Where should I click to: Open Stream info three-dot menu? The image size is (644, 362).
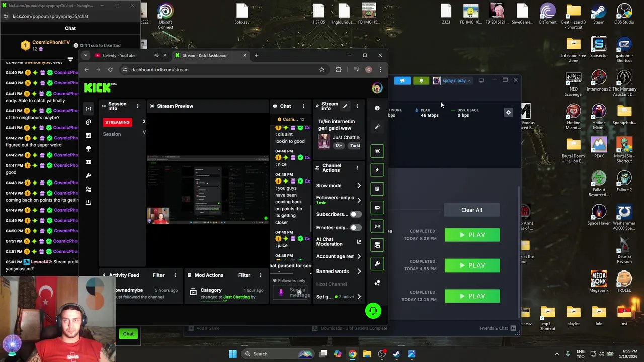pos(357,106)
